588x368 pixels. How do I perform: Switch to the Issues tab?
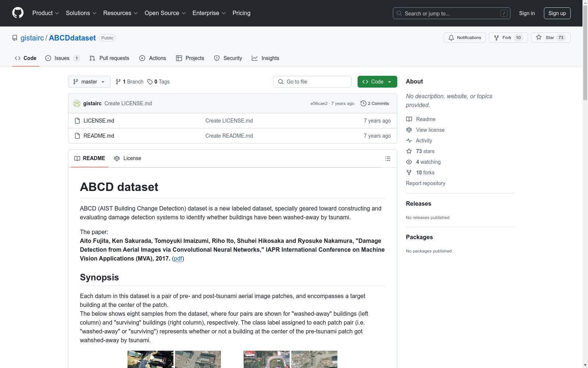[62, 58]
